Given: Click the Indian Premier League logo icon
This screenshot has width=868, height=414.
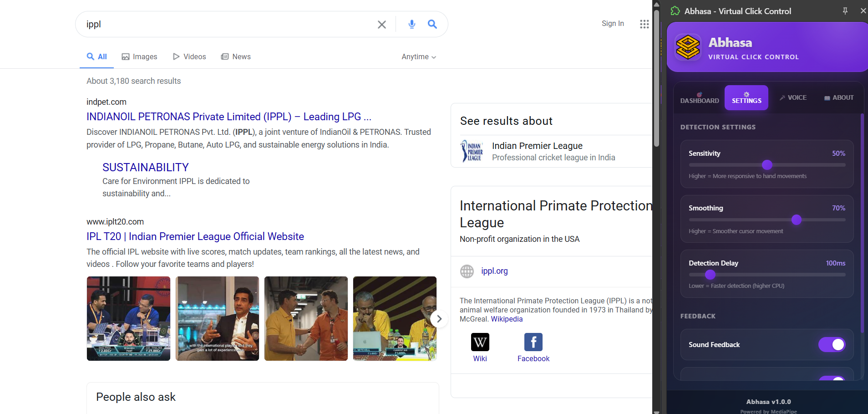Looking at the screenshot, I should tap(472, 151).
